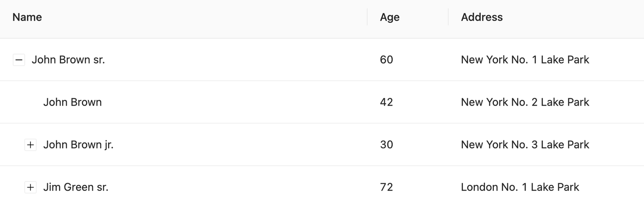Select the John Brown sr. name text
644x207 pixels.
(x=68, y=59)
